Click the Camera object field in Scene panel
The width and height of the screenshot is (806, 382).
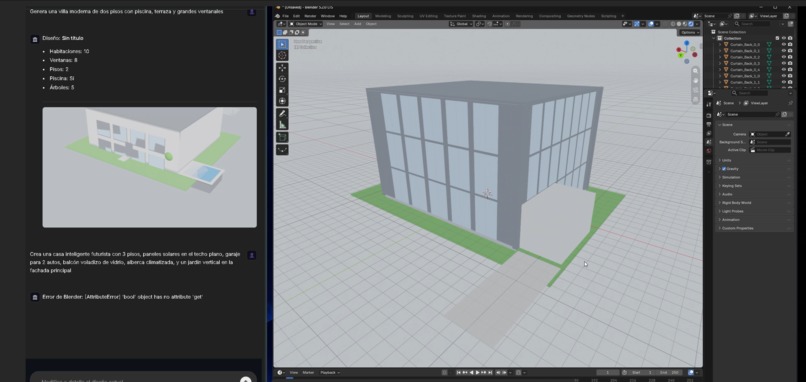(770, 134)
